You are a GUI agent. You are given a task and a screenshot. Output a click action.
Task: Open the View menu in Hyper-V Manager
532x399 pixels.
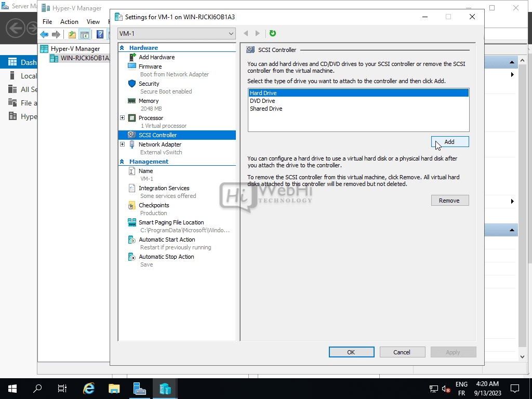tap(93, 22)
